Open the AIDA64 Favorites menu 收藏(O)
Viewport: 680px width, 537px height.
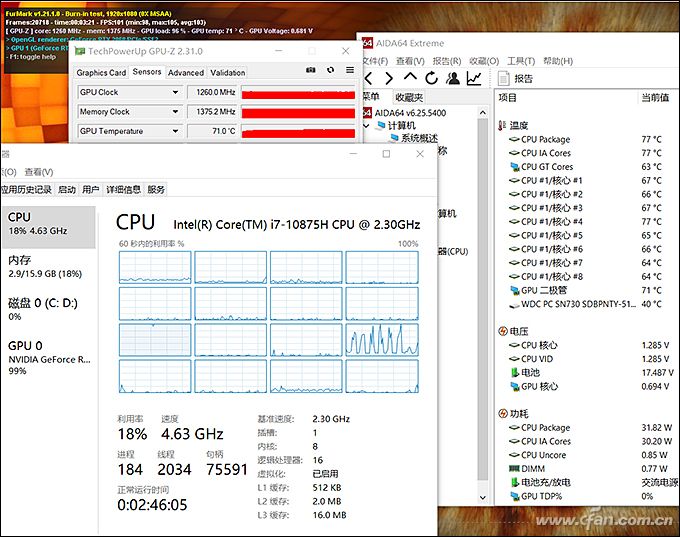(x=484, y=61)
